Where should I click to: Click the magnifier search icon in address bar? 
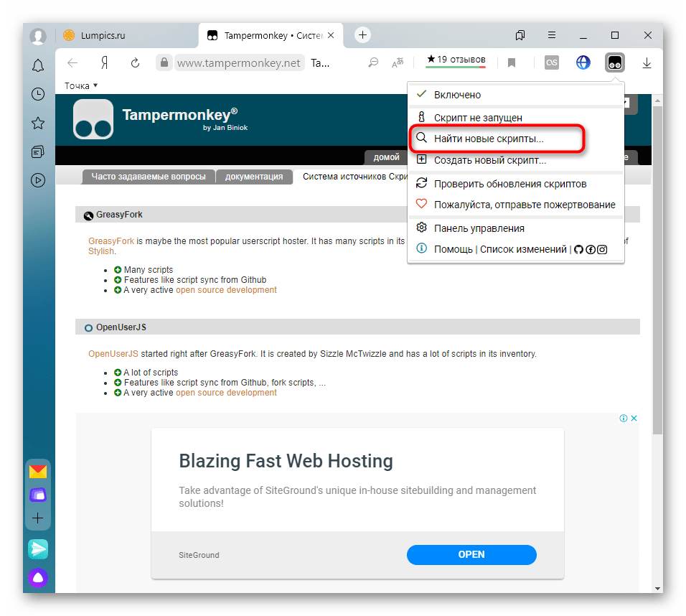pyautogui.click(x=373, y=62)
